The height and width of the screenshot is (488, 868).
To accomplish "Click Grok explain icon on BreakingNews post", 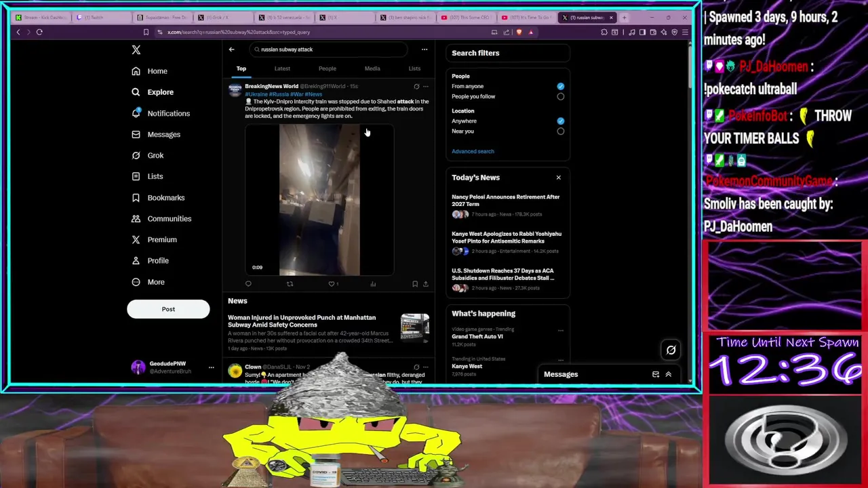I will pyautogui.click(x=416, y=86).
